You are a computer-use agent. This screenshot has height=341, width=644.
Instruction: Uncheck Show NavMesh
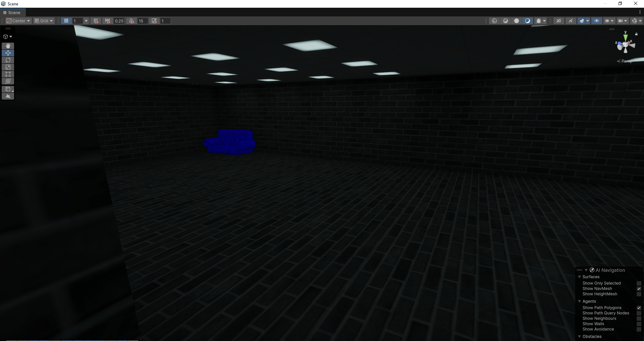pyautogui.click(x=639, y=289)
